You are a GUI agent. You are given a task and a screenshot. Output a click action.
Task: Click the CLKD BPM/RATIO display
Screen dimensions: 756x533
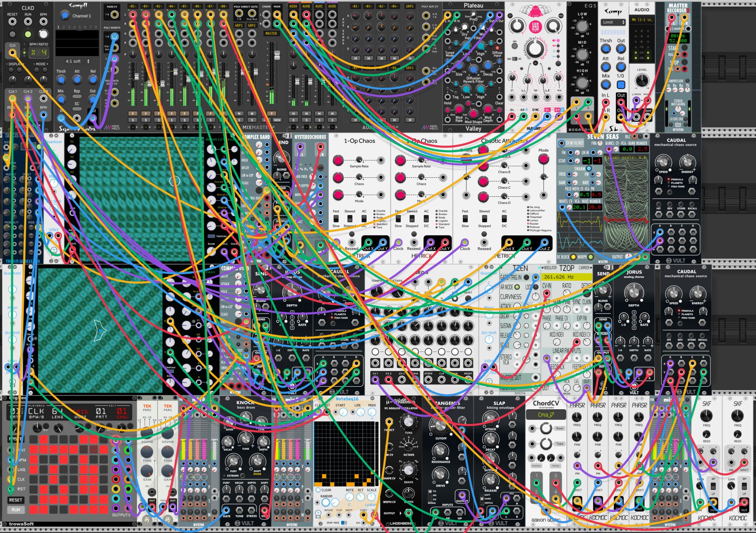[39, 52]
